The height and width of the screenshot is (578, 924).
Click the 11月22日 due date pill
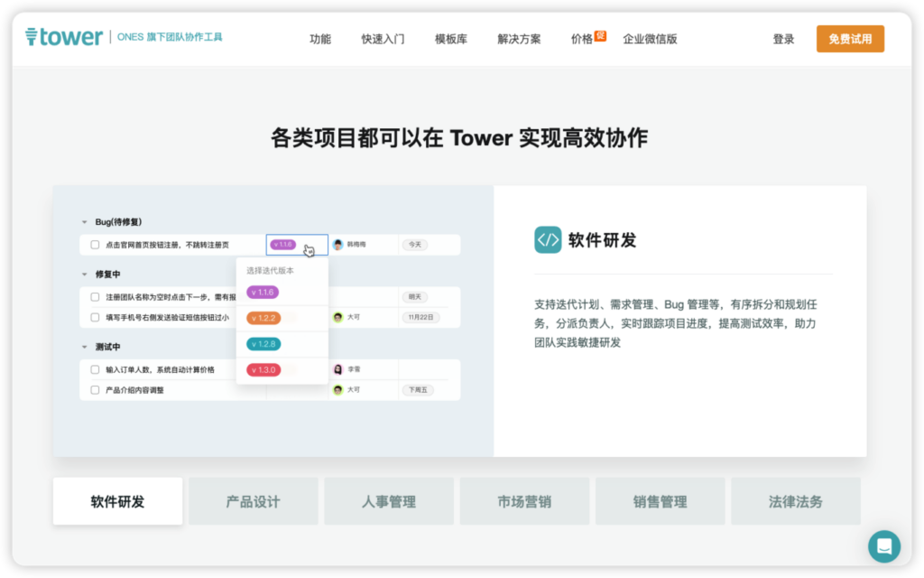point(420,317)
